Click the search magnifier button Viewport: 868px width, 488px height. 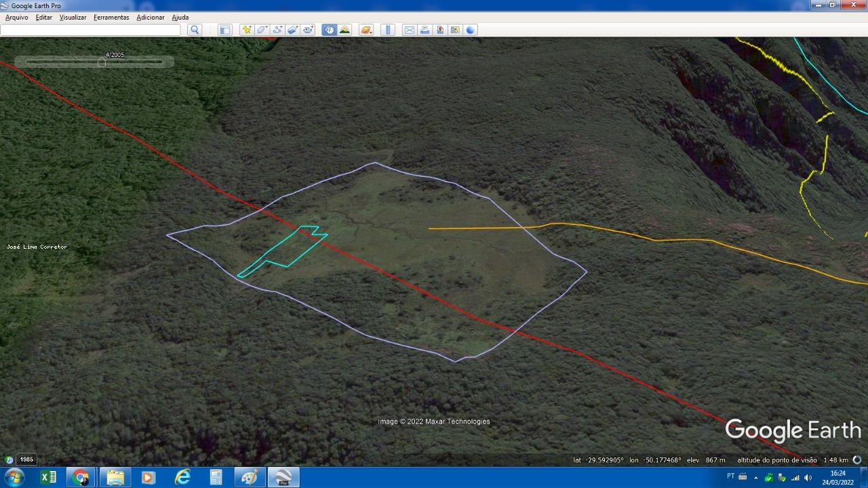(195, 30)
